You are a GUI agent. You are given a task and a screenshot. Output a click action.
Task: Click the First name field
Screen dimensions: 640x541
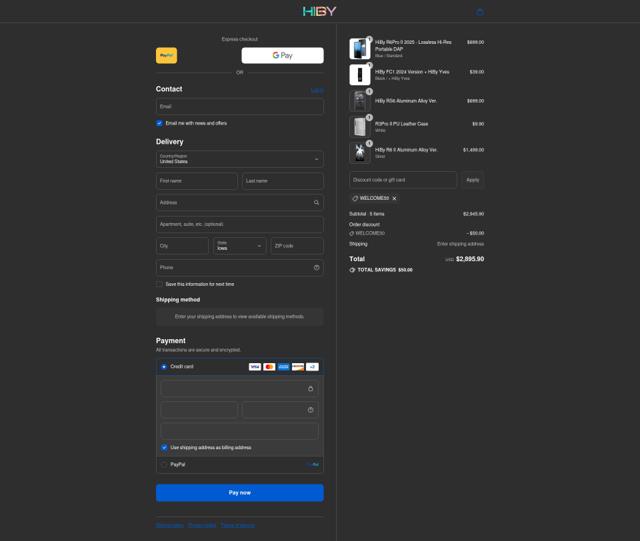(196, 181)
